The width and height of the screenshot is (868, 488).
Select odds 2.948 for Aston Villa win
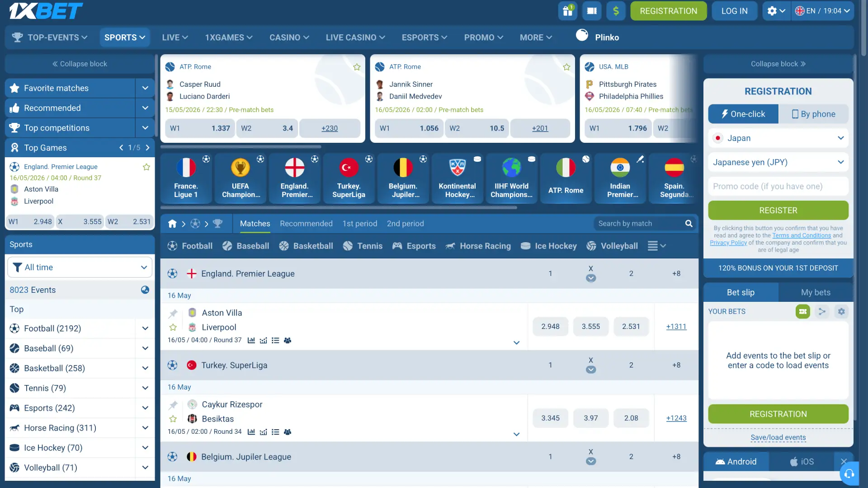tap(550, 327)
